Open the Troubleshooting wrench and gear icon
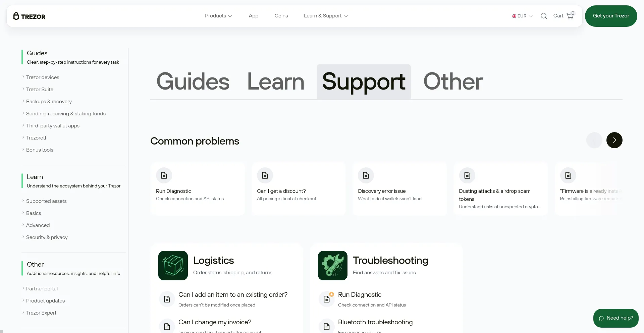This screenshot has height=333, width=644. (333, 266)
